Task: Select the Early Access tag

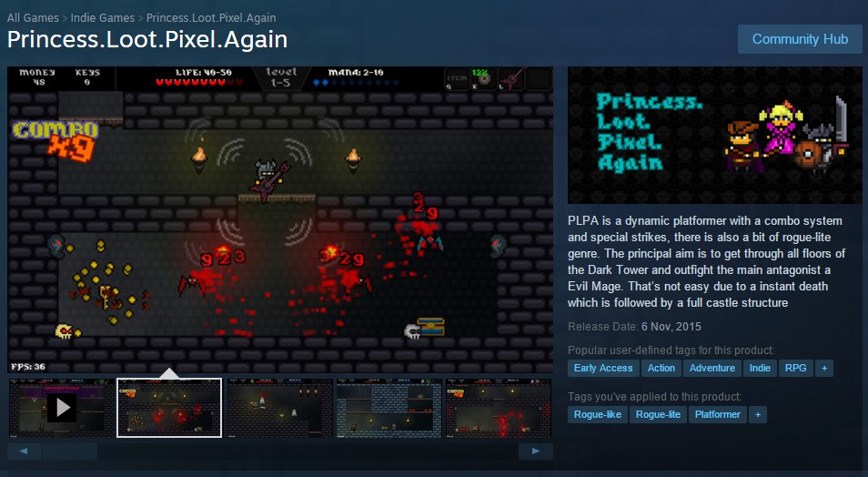Action: tap(603, 368)
